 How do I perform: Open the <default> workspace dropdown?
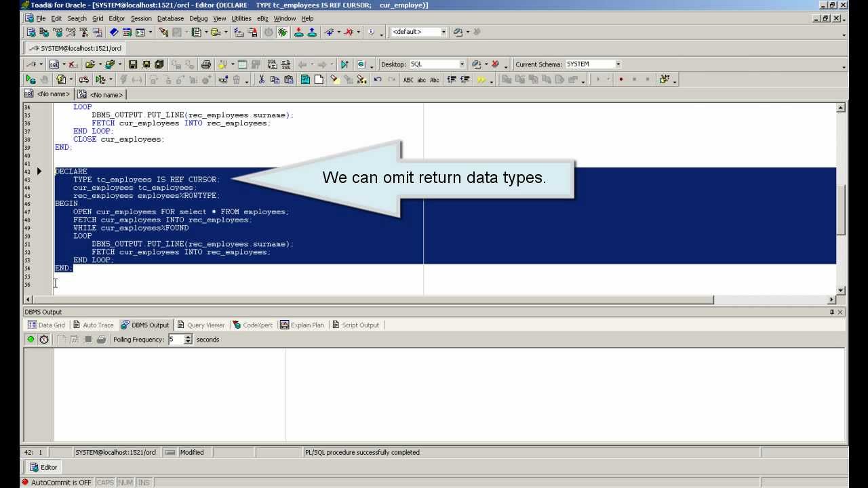coord(443,32)
